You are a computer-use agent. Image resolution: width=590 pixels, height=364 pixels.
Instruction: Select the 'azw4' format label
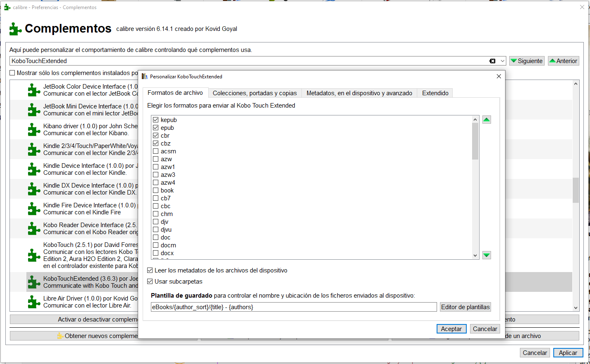tap(168, 183)
